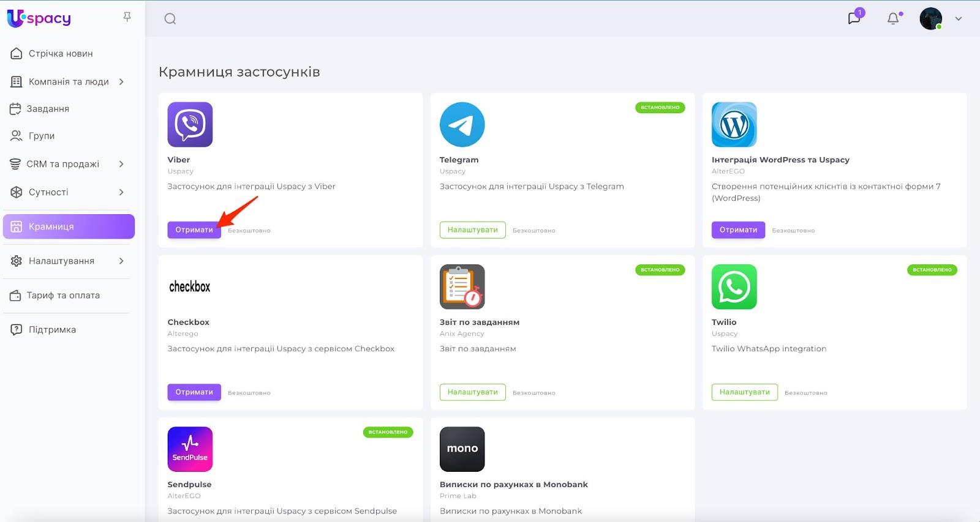Screen dimensions: 980x522
Task: Open Тариф та оплата
Action: (x=63, y=296)
